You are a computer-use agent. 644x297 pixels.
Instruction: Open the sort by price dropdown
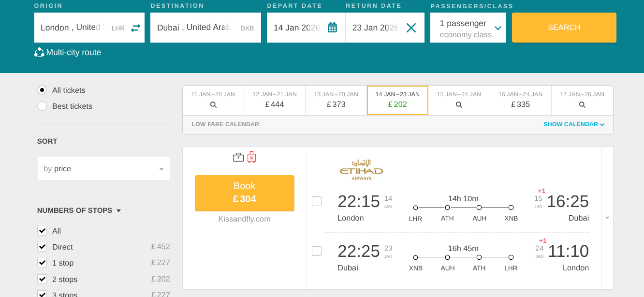(103, 168)
